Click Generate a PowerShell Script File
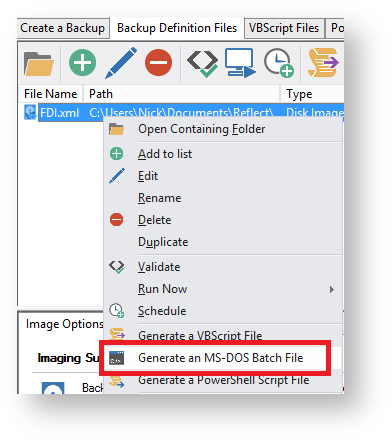392x442 pixels. pos(223,380)
